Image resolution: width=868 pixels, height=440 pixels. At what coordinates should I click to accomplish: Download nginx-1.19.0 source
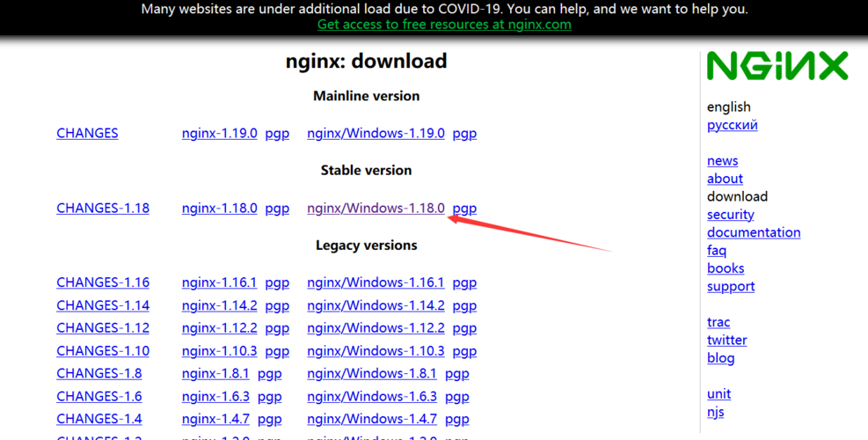pyautogui.click(x=219, y=134)
